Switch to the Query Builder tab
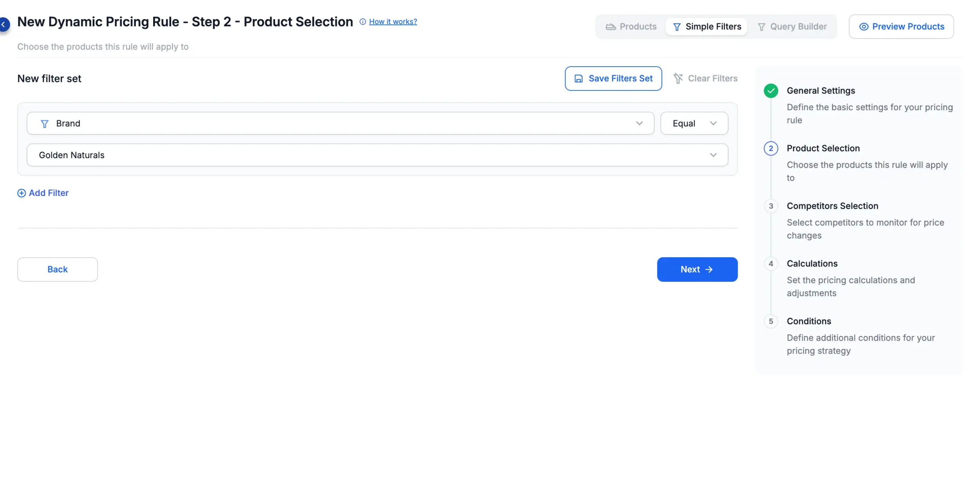This screenshot has width=980, height=490. (x=792, y=27)
